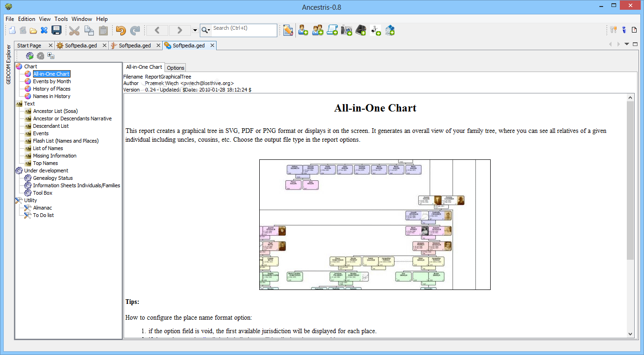This screenshot has height=355, width=644.
Task: Click the Redo arrow icon
Action: point(135,30)
